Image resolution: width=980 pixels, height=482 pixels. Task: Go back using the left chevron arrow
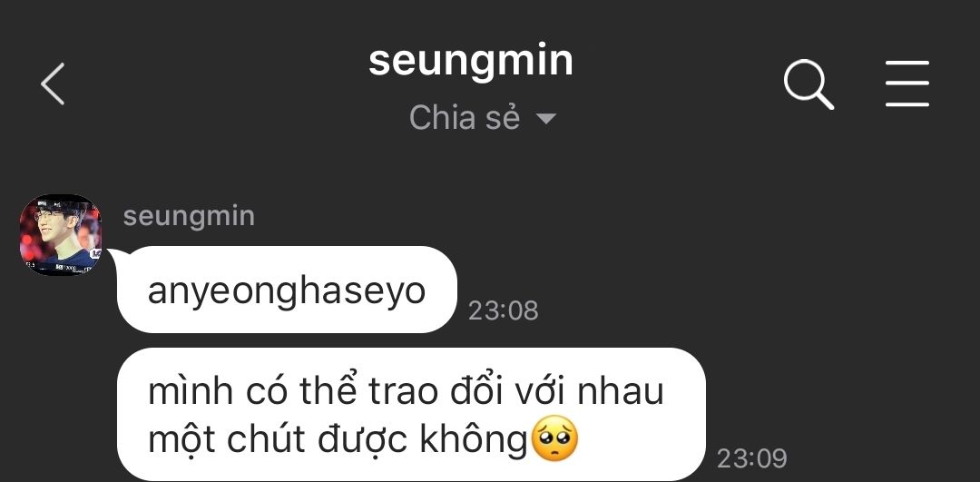tap(53, 84)
